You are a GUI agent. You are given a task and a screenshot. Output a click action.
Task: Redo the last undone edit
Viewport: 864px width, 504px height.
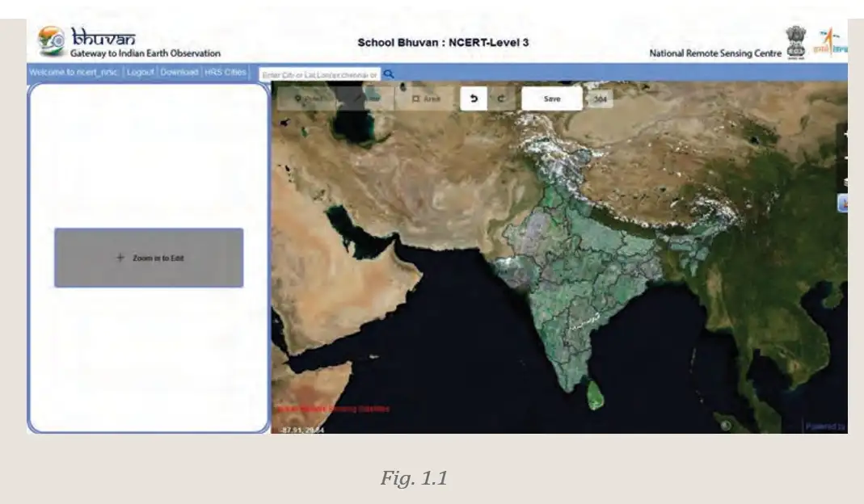(501, 99)
